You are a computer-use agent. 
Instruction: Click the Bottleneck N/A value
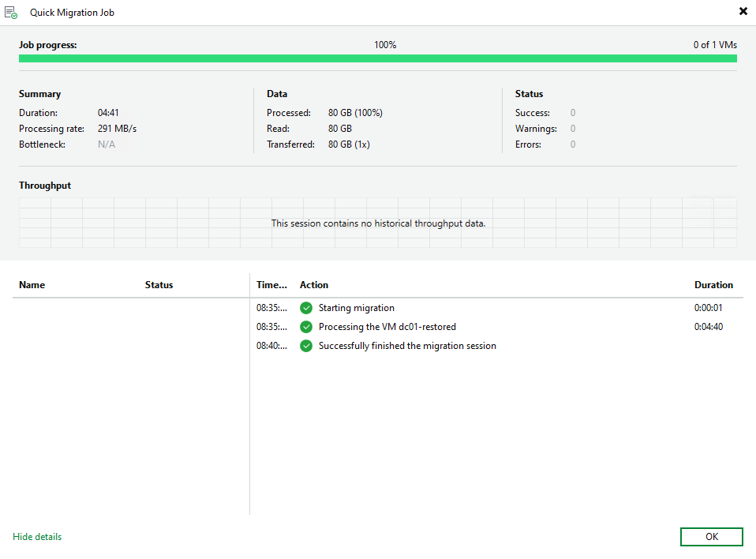point(107,144)
